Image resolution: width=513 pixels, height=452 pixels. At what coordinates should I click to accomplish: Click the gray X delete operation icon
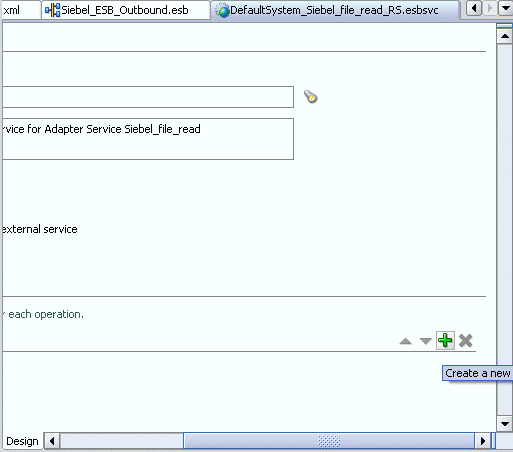pyautogui.click(x=465, y=341)
